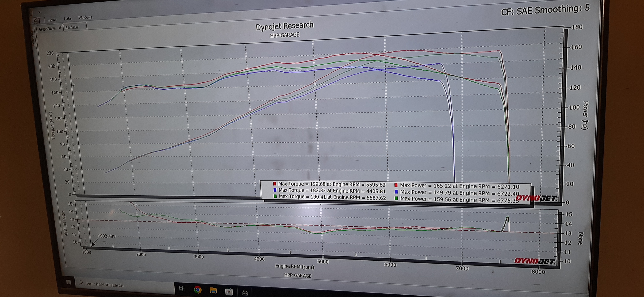Click the Dynojet app taskbar icon
The image size is (644, 297).
point(245,292)
